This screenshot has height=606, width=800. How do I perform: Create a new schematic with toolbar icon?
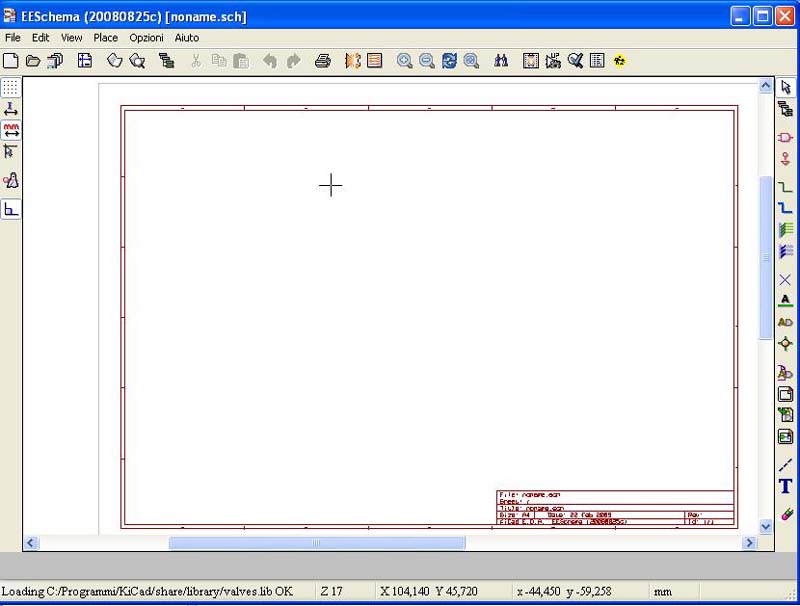click(x=11, y=61)
